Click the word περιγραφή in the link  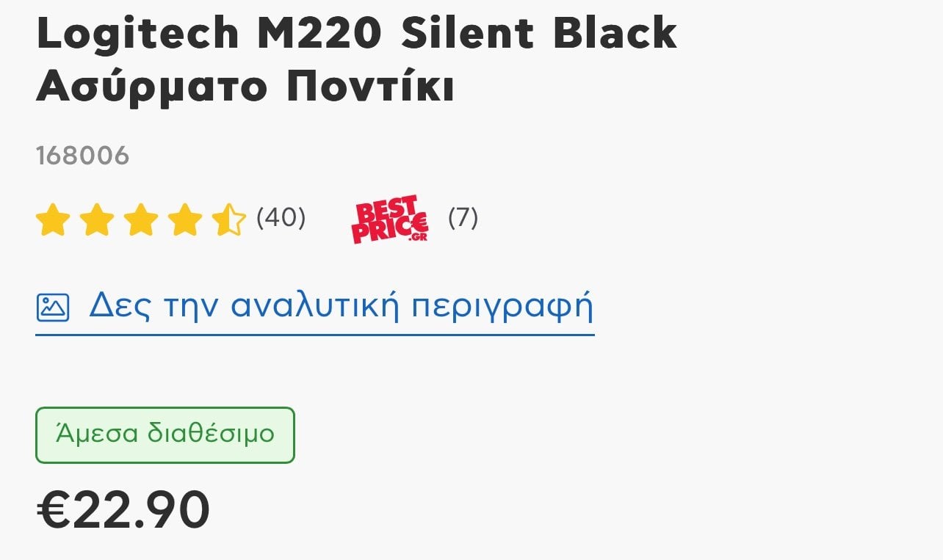point(502,308)
